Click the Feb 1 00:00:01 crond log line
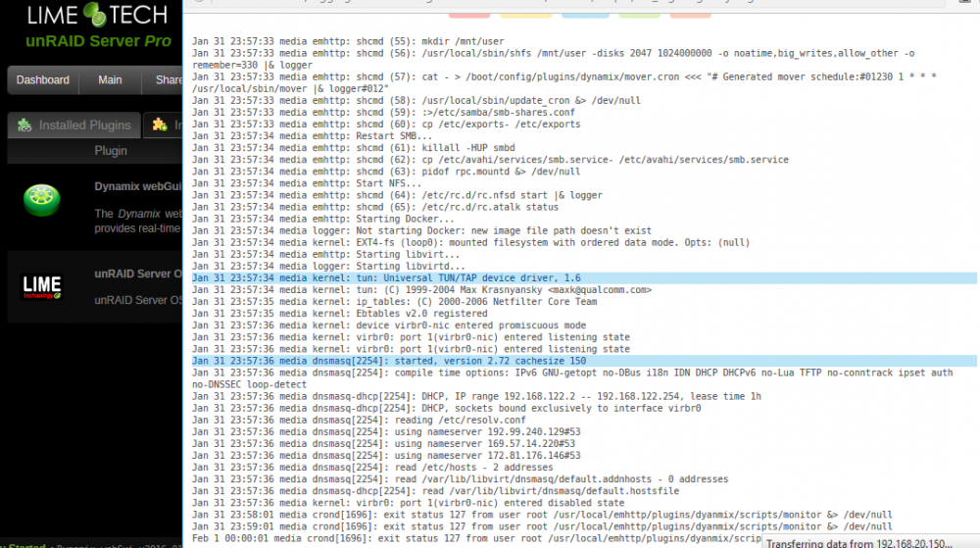Image resolution: width=980 pixels, height=548 pixels. coord(476,539)
